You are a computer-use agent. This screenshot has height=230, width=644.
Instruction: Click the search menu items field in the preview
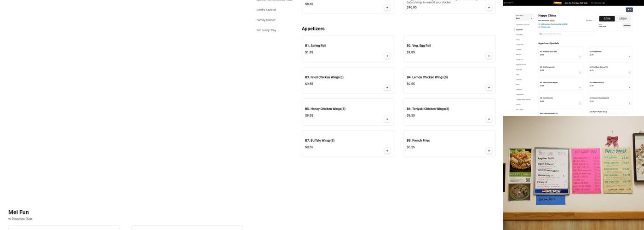(x=566, y=34)
